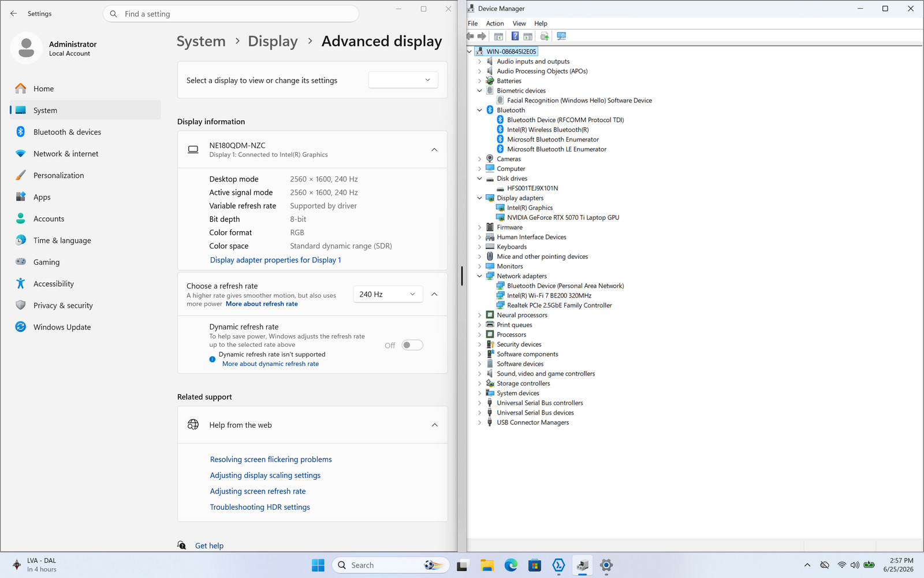Open the Action menu in Device Manager
Screen dimensions: 924x578
495,23
